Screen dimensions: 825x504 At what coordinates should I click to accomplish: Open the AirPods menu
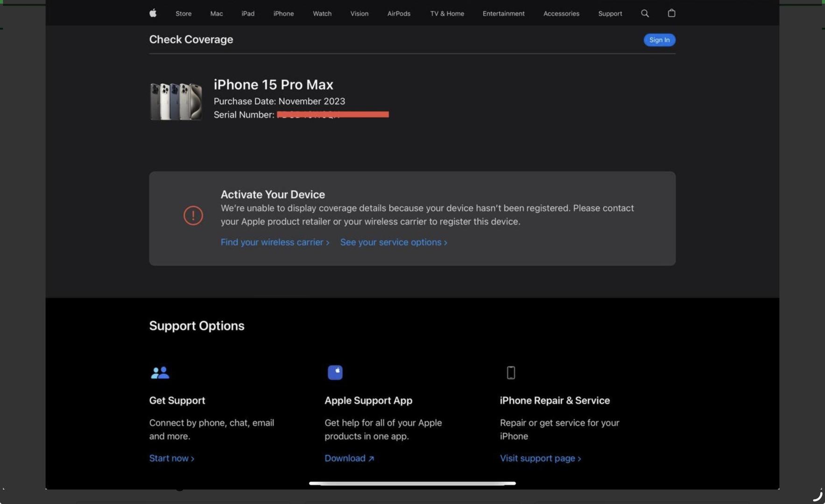coord(399,14)
